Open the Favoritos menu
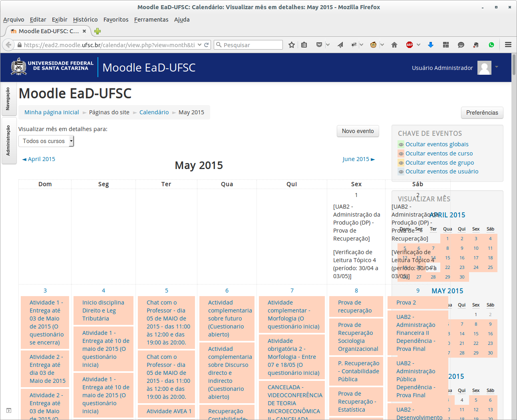This screenshot has height=420, width=517. click(x=116, y=20)
